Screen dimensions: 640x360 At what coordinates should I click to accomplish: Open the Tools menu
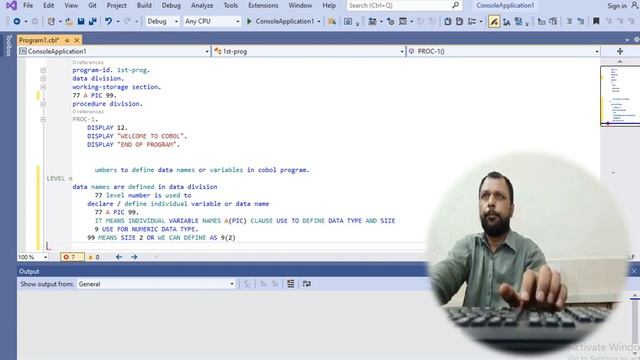click(231, 5)
